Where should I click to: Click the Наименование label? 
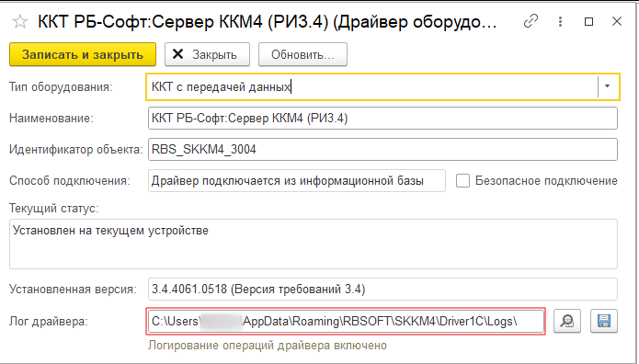[x=51, y=119]
